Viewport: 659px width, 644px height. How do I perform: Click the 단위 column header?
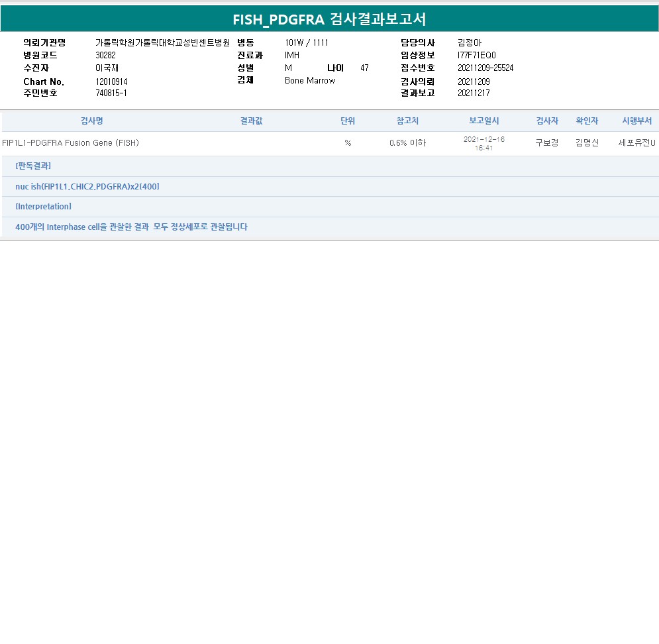[348, 121]
